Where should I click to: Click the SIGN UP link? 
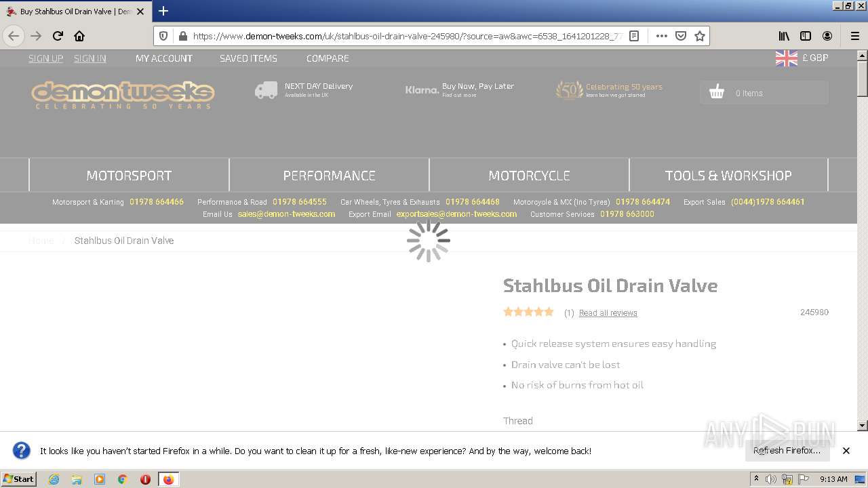[45, 58]
